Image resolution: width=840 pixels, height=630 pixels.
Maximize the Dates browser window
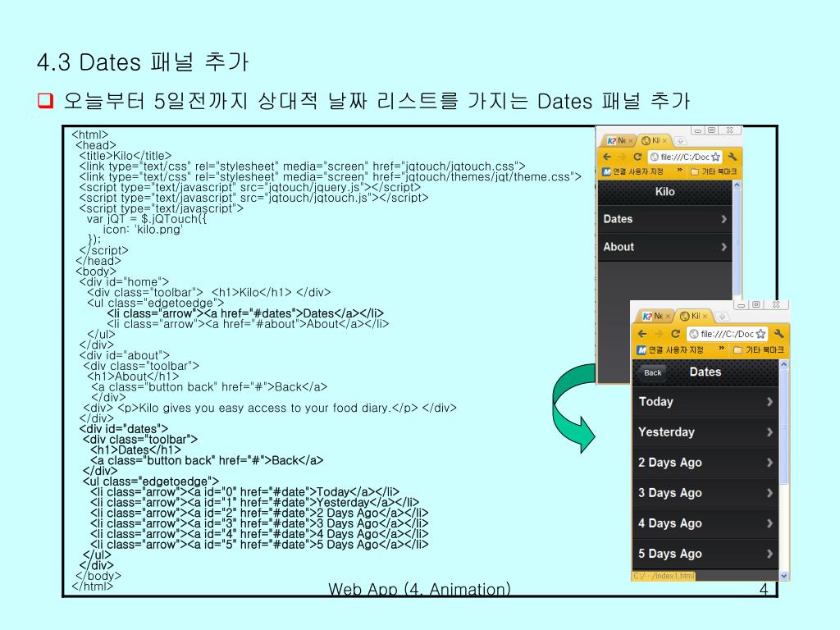point(756,305)
